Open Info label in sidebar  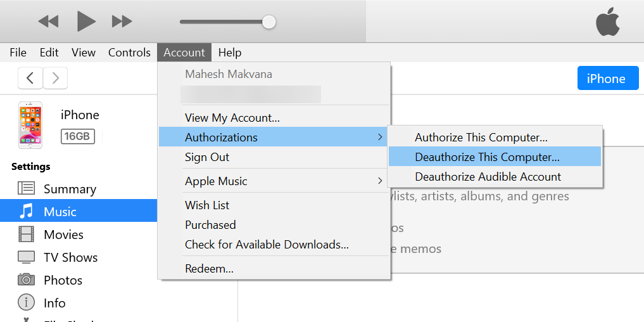54,303
